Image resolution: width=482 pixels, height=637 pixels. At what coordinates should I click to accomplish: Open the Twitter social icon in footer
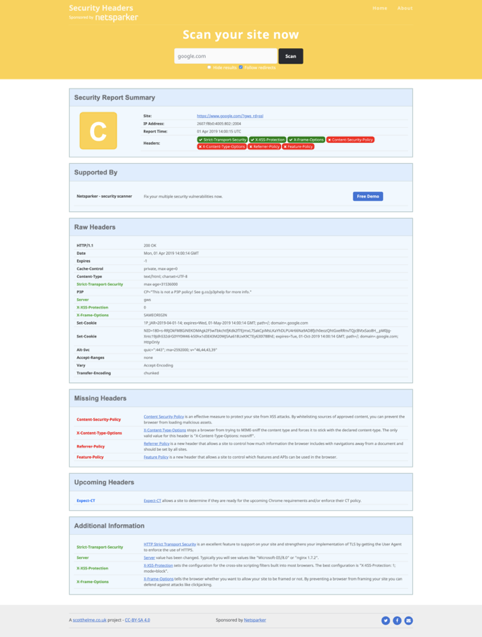(x=386, y=620)
